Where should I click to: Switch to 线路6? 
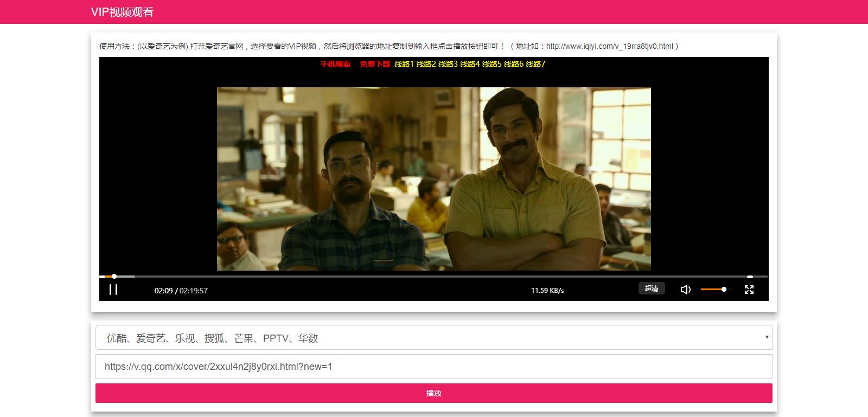514,64
